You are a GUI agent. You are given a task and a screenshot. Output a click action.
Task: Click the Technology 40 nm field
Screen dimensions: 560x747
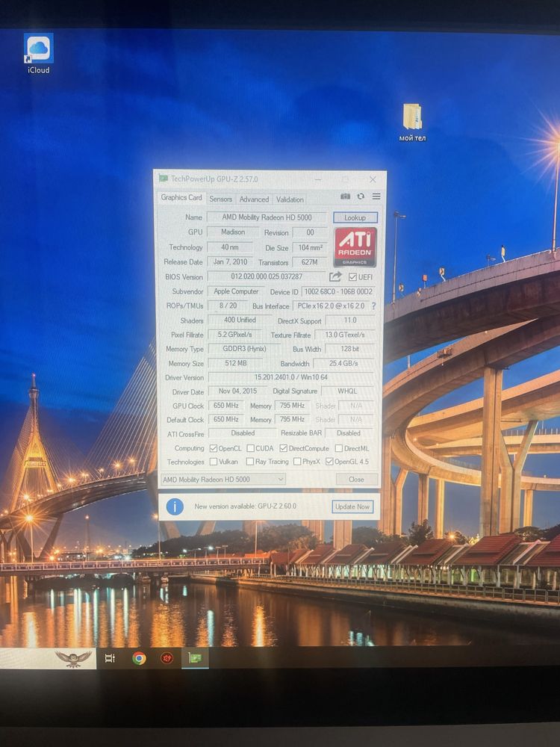[230, 247]
